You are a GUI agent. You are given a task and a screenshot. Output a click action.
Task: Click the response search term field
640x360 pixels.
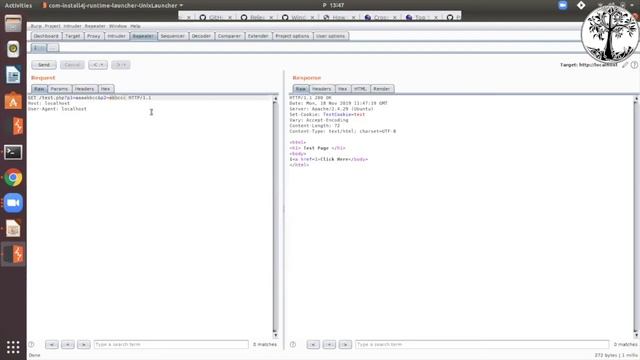tap(482, 344)
